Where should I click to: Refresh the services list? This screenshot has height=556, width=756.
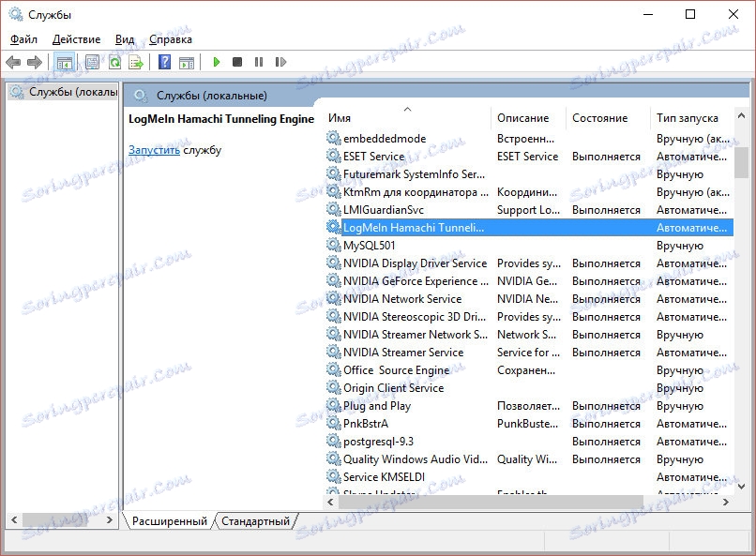[114, 62]
